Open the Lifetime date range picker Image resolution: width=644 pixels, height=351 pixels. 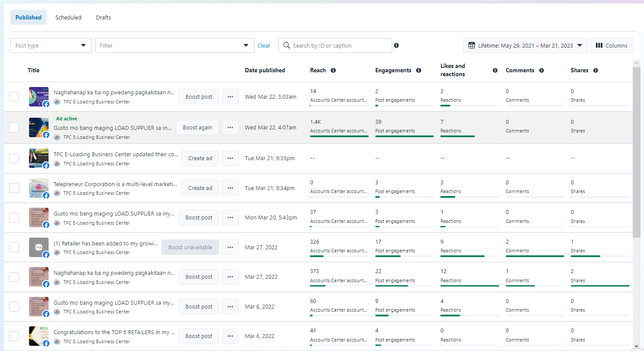coord(525,45)
